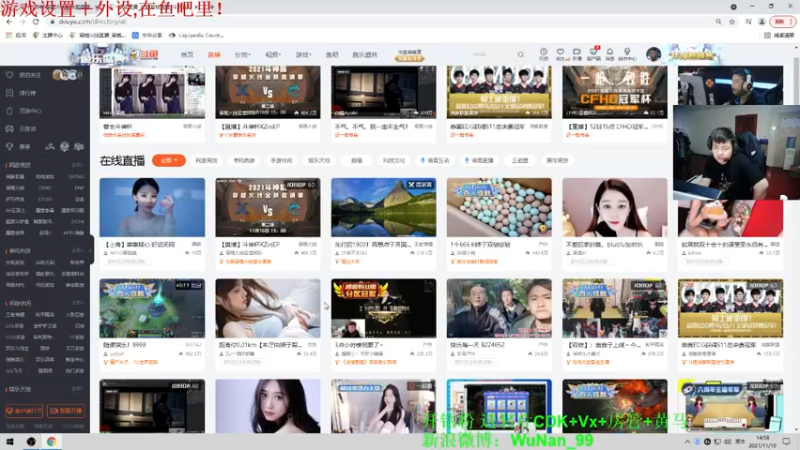Click the round dark app icon in the taskbar
This screenshot has width=800, height=450.
click(x=31, y=441)
